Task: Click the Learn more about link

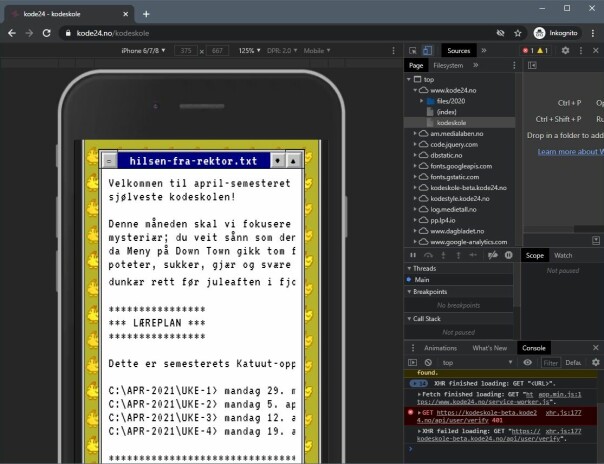Action: coord(570,152)
